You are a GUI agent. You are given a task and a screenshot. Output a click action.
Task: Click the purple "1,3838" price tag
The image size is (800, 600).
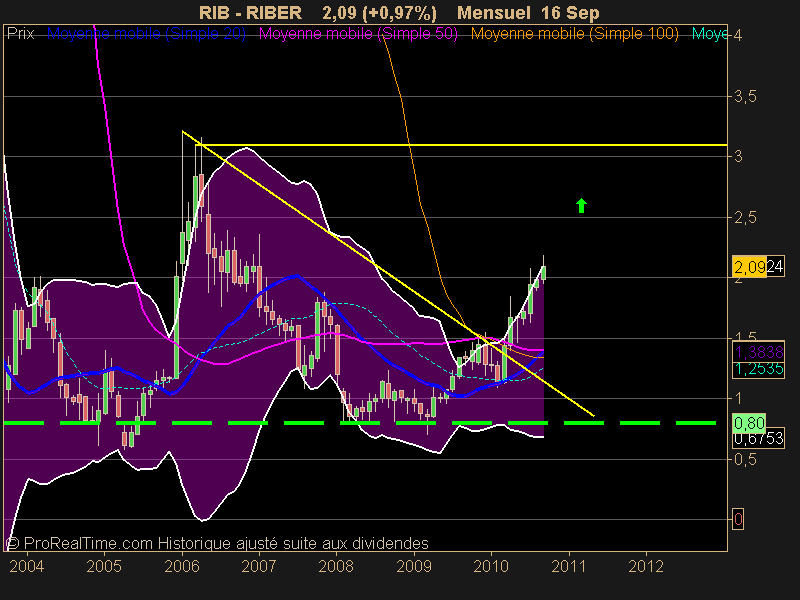pyautogui.click(x=758, y=352)
